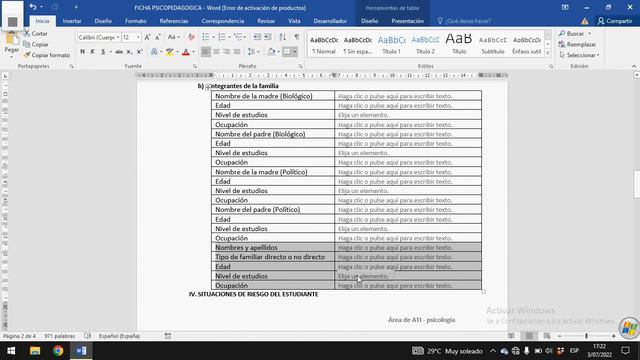The width and height of the screenshot is (640, 360).
Task: Collapse the ribbon chevron
Action: 634,66
